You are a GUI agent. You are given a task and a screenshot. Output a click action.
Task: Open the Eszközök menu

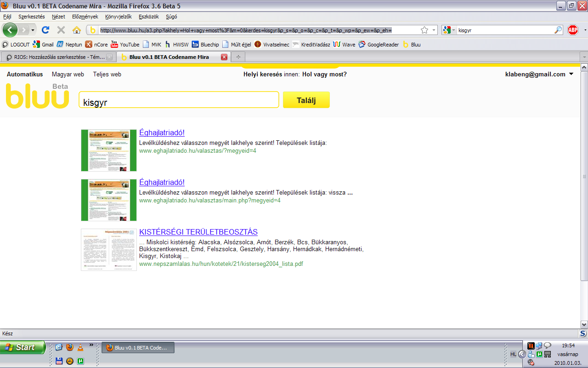148,17
